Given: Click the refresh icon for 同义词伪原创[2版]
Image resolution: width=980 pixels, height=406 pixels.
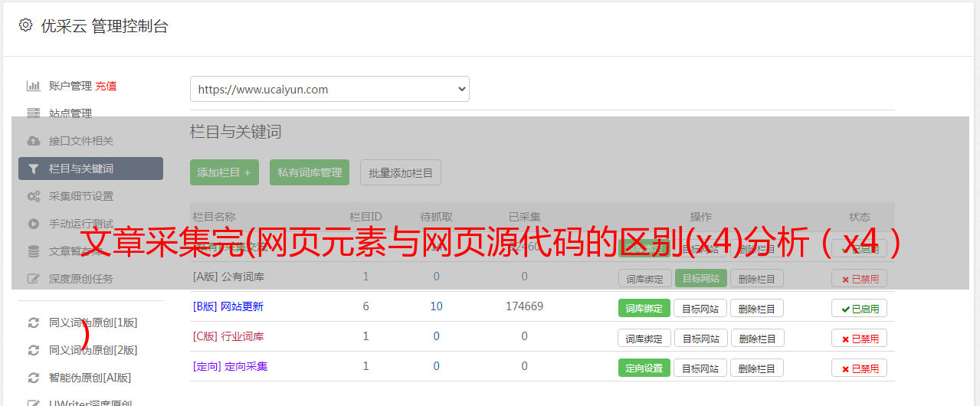Looking at the screenshot, I should [33, 350].
